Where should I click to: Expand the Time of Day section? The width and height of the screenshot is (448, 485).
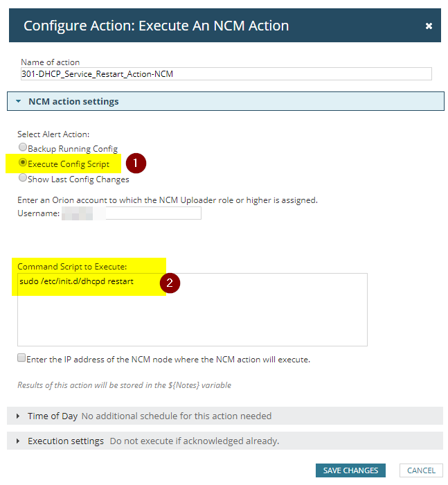18,416
